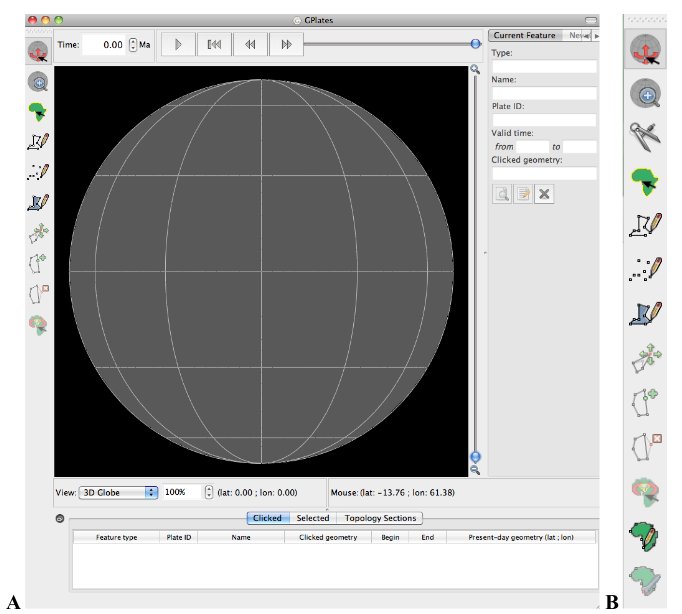Switch to the Selected tab
Viewport: 682px width, 614px height.
pos(313,518)
